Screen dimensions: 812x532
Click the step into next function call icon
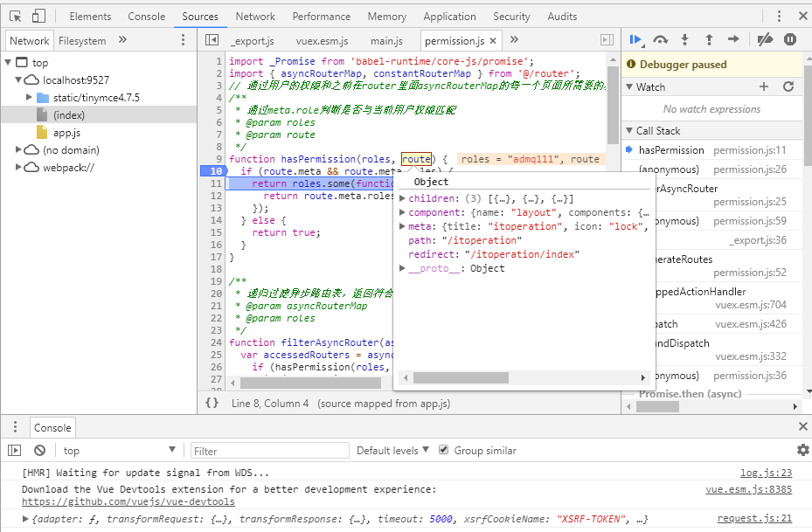pos(685,39)
